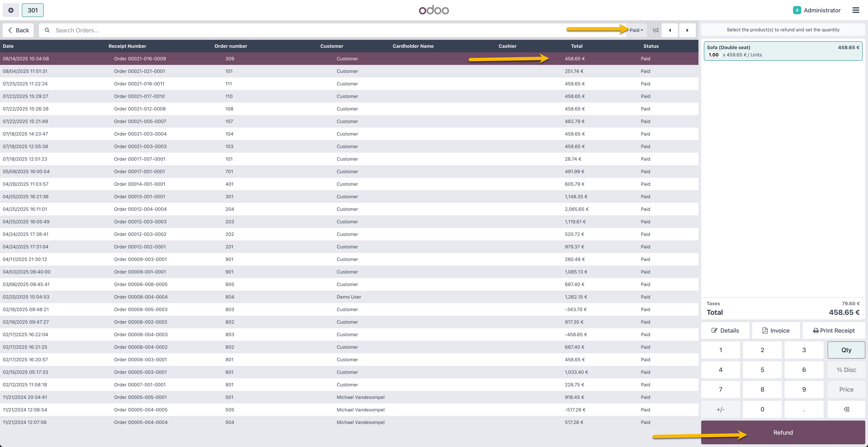Open order Details panel
868x447 pixels.
coord(725,330)
